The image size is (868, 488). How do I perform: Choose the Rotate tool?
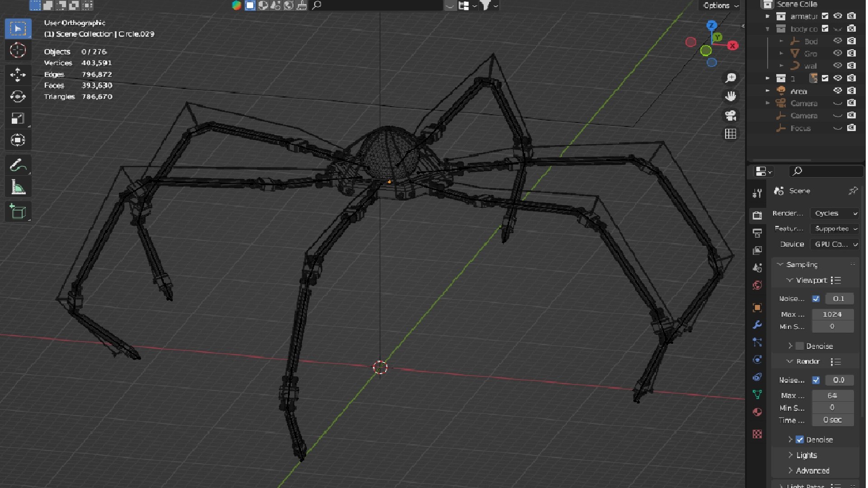[18, 97]
